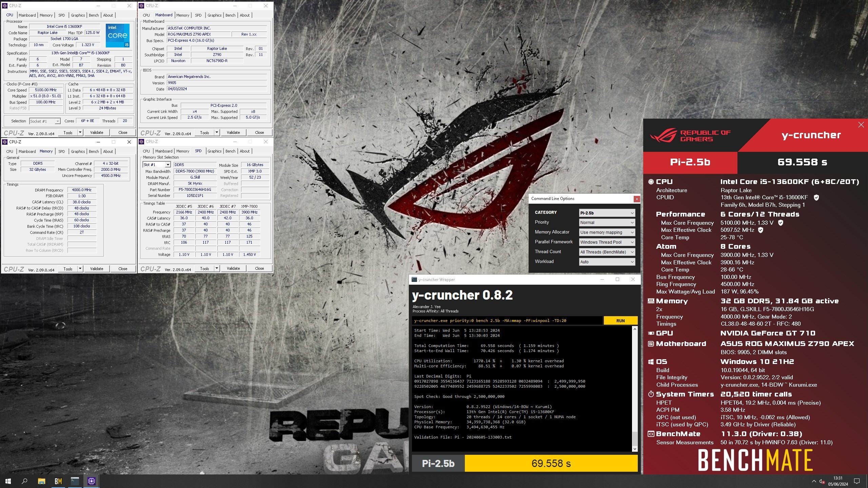Click GPU icon in BenchMate panel
This screenshot has width=868, height=488.
[x=651, y=333]
